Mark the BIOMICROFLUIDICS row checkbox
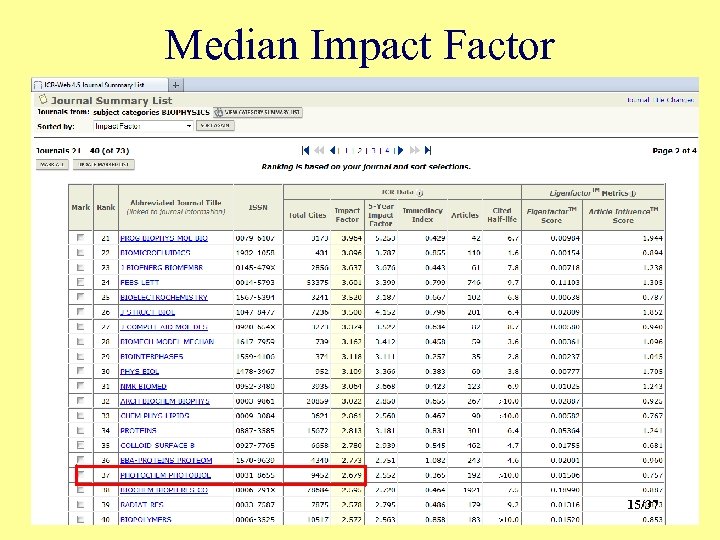This screenshot has height=540, width=720. point(80,252)
